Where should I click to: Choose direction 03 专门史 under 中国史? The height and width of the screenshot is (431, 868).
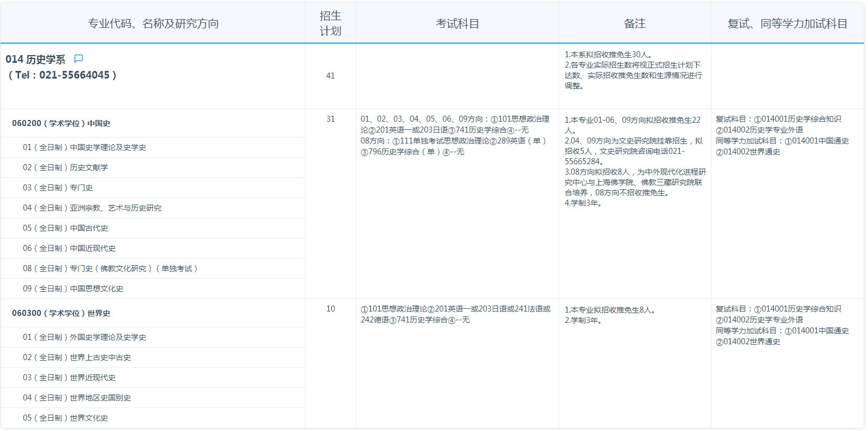click(58, 188)
